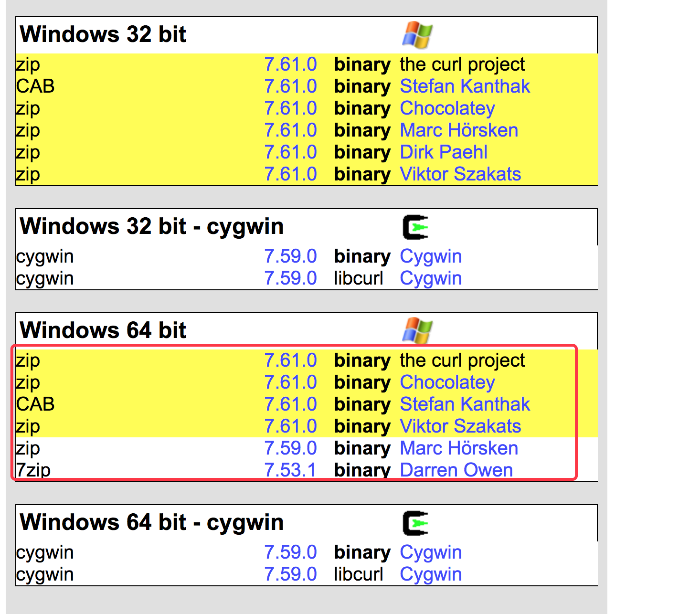
Task: Click the Windows logo beside Windows 64 bit heading
Action: (x=417, y=330)
